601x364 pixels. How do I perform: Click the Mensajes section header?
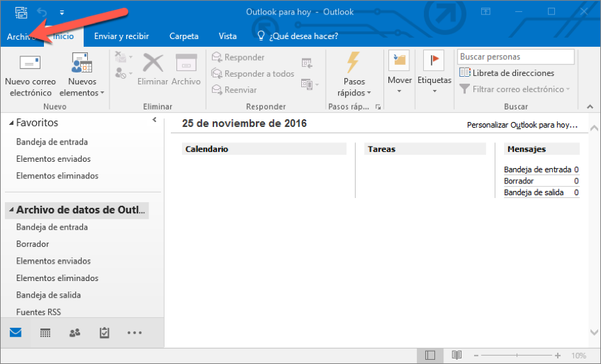coord(542,149)
